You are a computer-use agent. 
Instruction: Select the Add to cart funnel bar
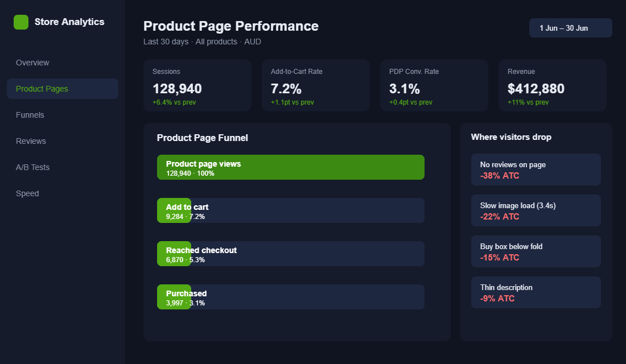(291, 210)
